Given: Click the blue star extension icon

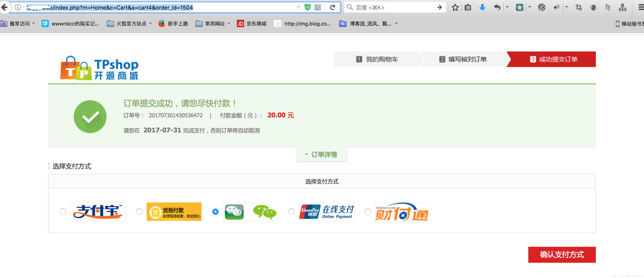Looking at the screenshot, I should (x=520, y=8).
